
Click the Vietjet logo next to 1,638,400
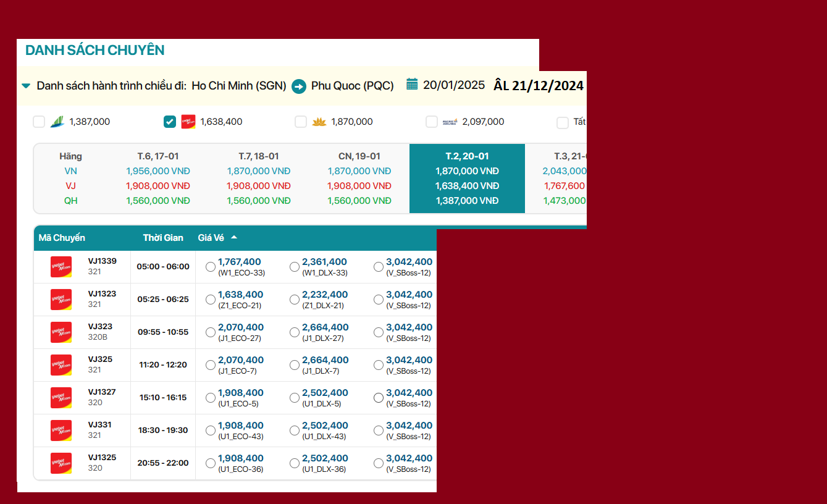(x=188, y=122)
